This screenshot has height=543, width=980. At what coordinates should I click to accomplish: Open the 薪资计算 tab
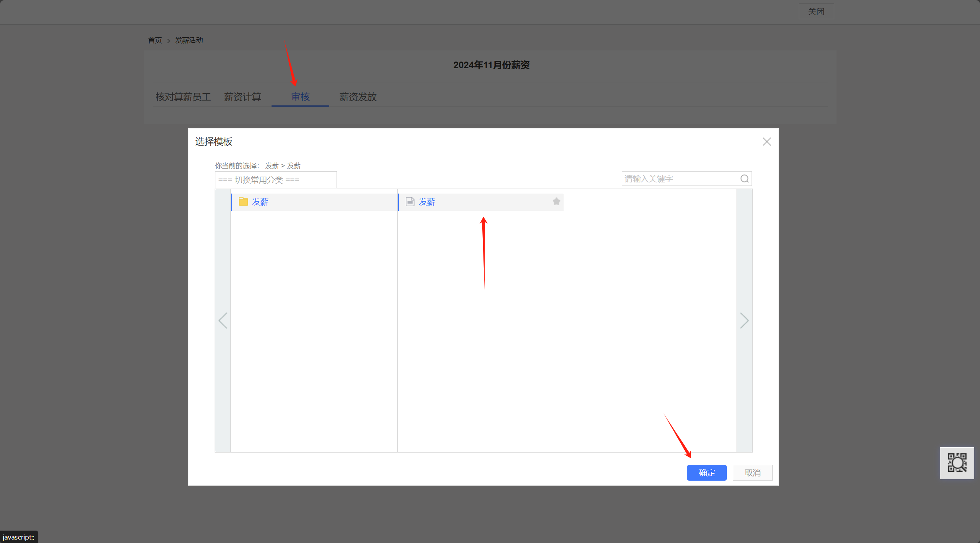click(x=242, y=97)
